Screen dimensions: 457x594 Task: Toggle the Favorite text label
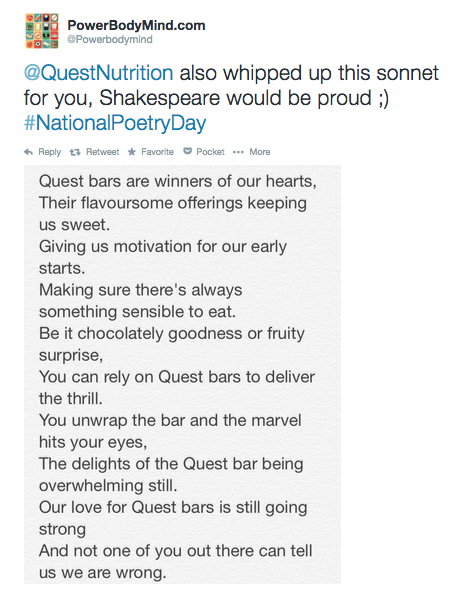[157, 152]
